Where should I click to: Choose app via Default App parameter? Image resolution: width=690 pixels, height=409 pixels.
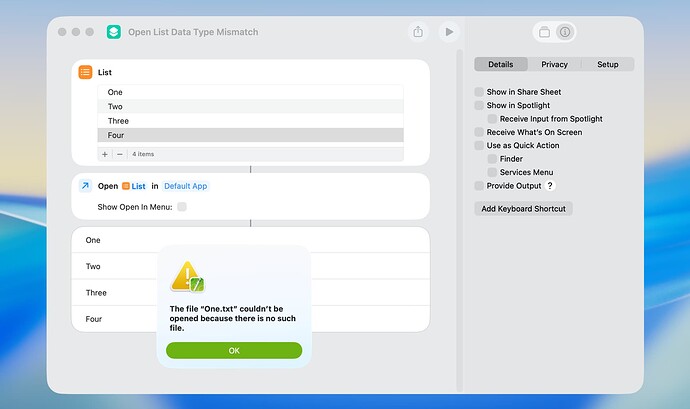(185, 186)
